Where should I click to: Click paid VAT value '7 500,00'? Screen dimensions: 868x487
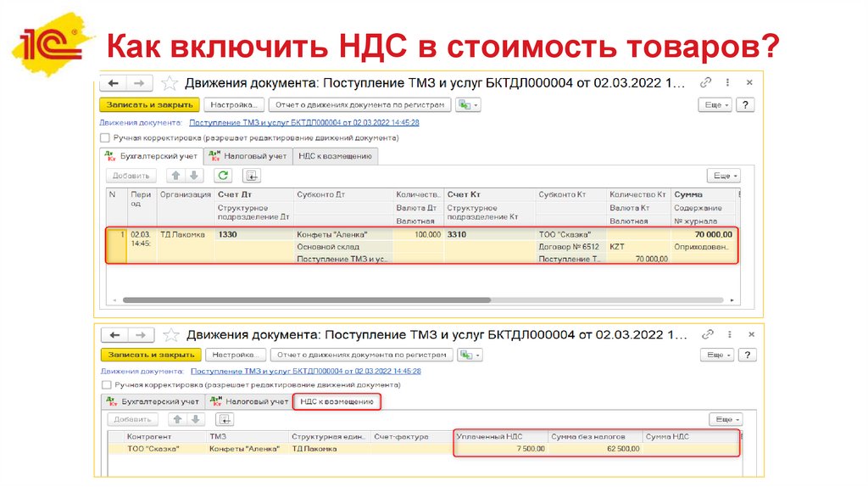click(x=501, y=449)
